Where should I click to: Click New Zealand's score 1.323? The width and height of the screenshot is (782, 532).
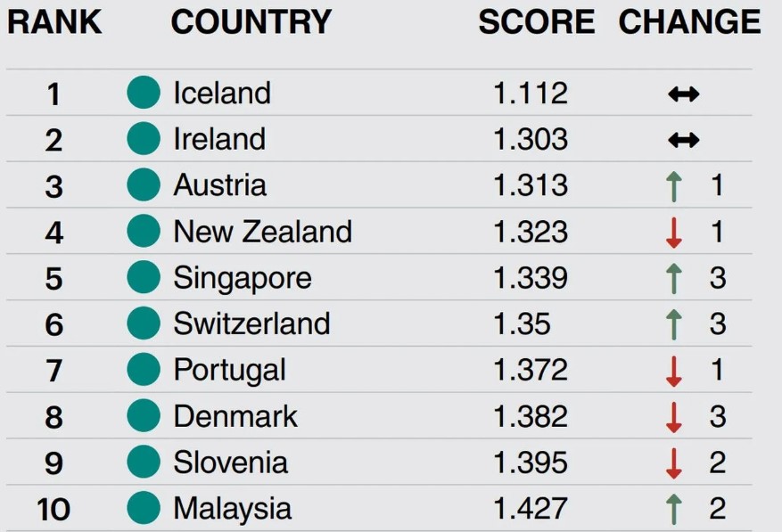click(x=531, y=233)
